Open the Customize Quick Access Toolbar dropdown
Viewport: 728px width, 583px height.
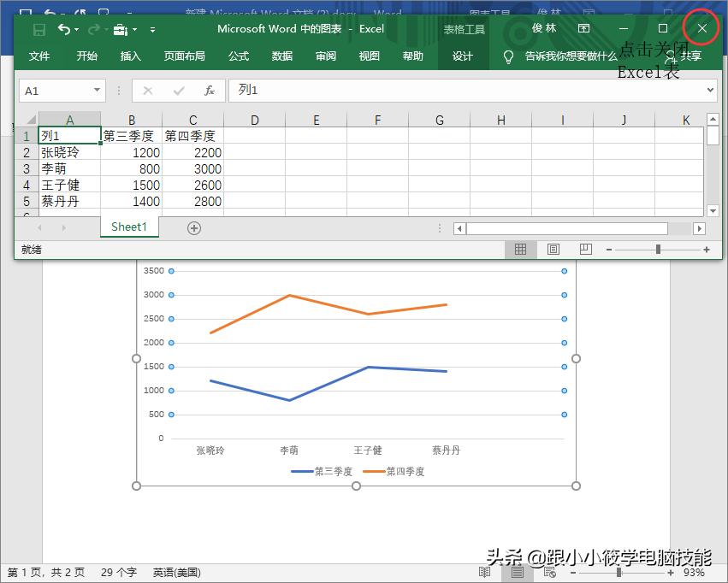click(x=152, y=29)
